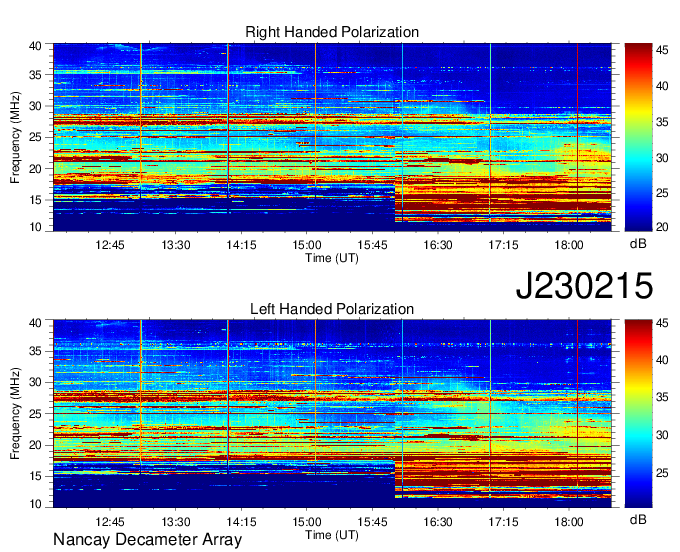This screenshot has width=680, height=552.
Task: Click the 17:15 tick label in the bottom plot
Action: pos(503,522)
